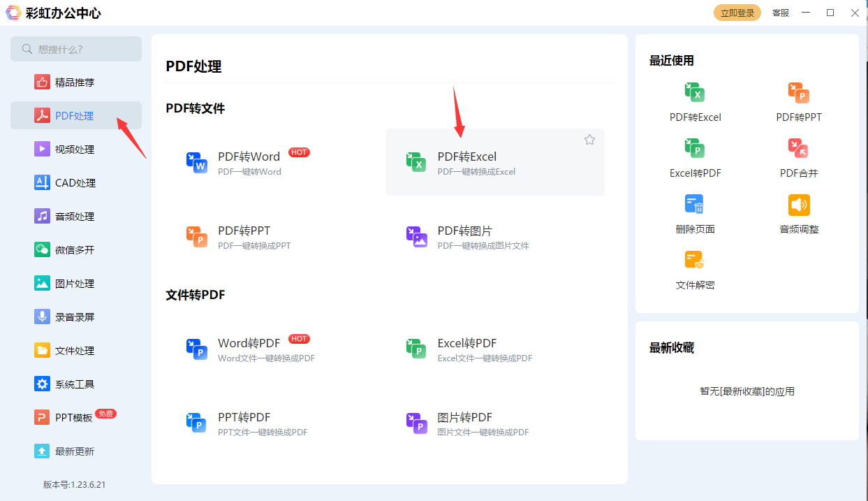Click the Excel文件一键转换成PDF description

[x=485, y=358]
